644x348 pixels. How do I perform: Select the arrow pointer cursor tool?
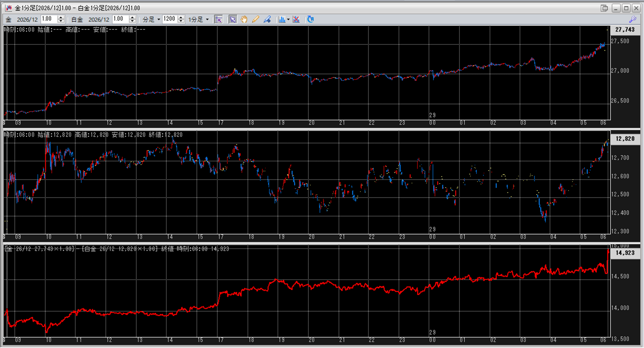pos(233,20)
